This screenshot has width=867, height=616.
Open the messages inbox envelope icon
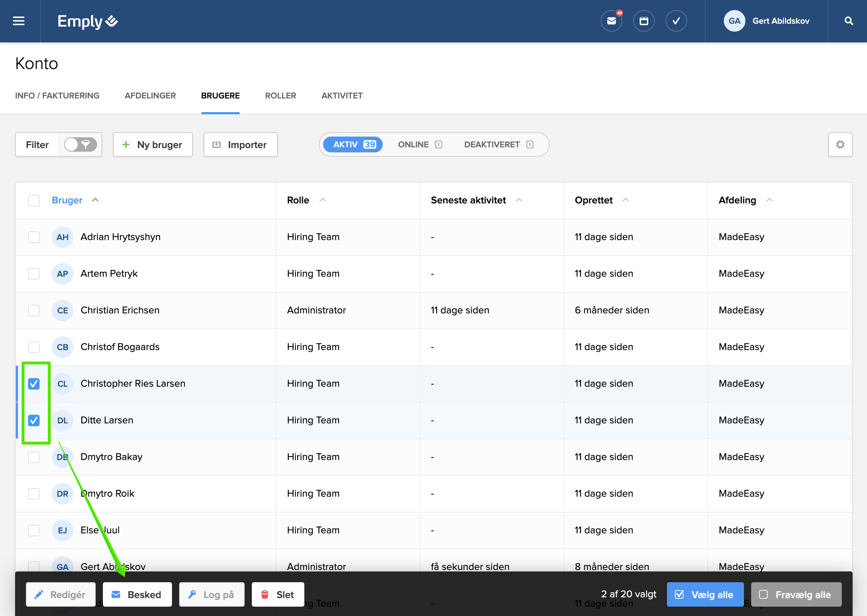point(611,21)
